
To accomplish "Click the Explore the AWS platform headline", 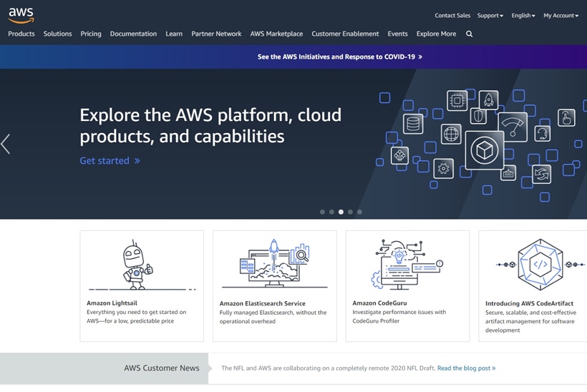I will coord(210,126).
